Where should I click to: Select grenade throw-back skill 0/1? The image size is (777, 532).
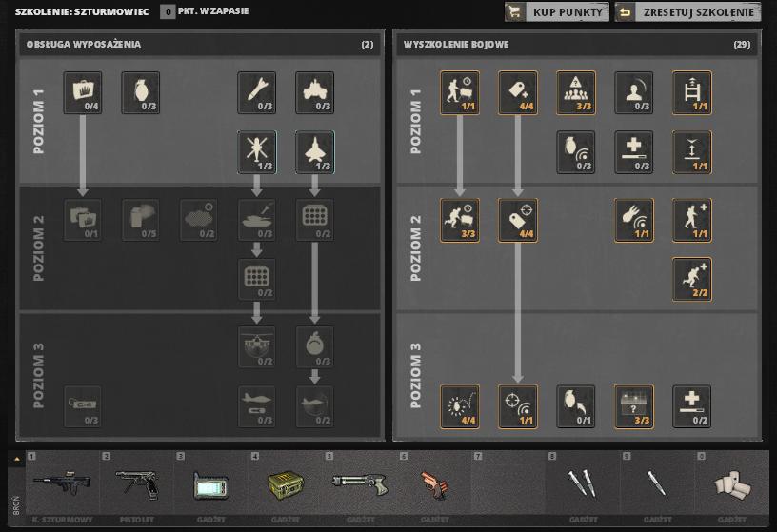coord(576,406)
